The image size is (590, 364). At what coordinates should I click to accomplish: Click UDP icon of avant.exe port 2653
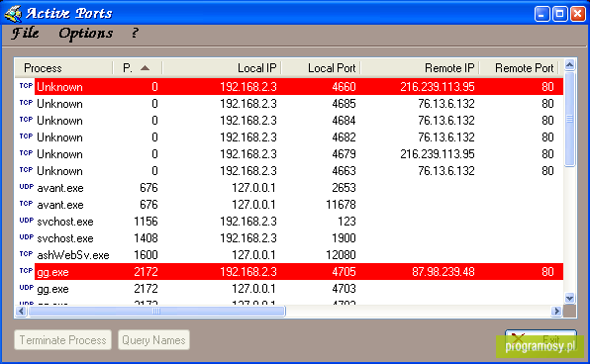(26, 187)
